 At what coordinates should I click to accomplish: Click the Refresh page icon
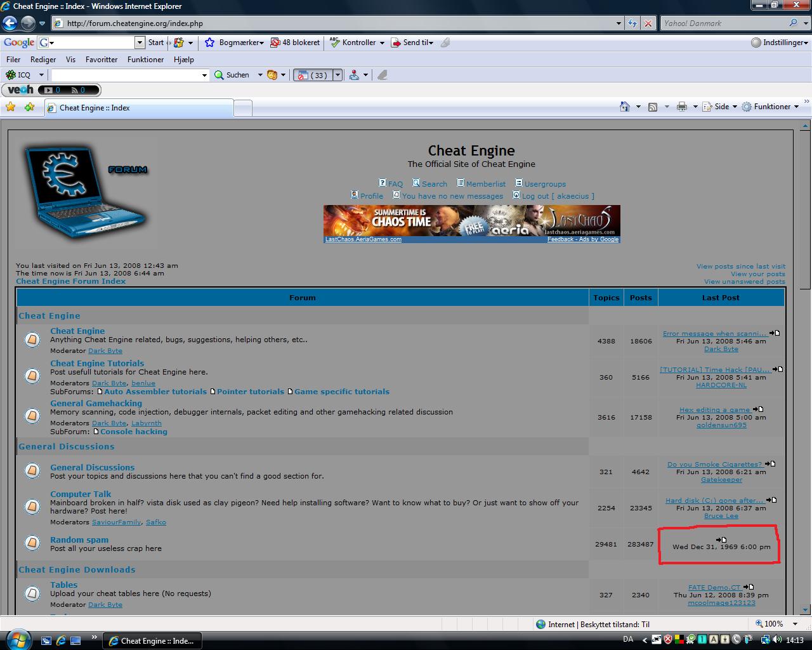tap(632, 23)
